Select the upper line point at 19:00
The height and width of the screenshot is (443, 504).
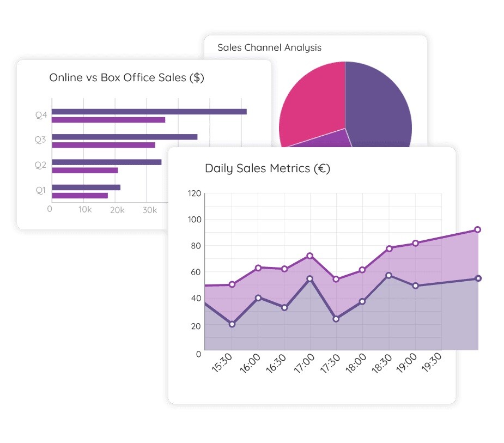click(416, 244)
